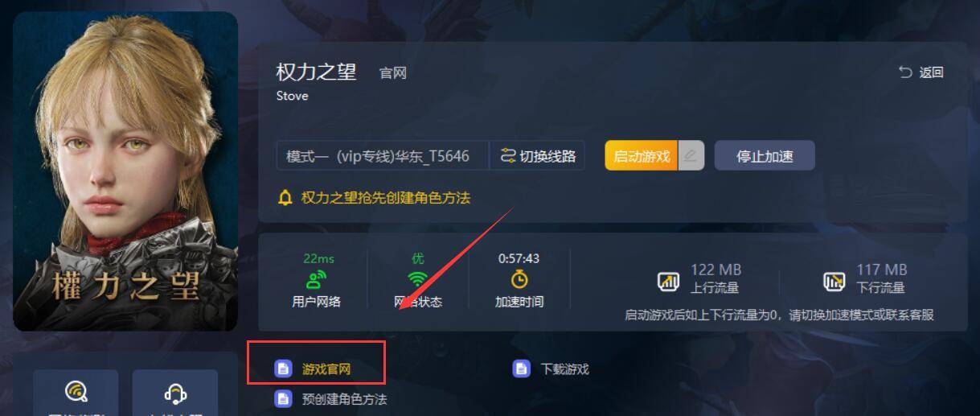This screenshot has height=416, width=980.
Task: Click the magnifier network diagnosis tile icon
Action: click(76, 392)
